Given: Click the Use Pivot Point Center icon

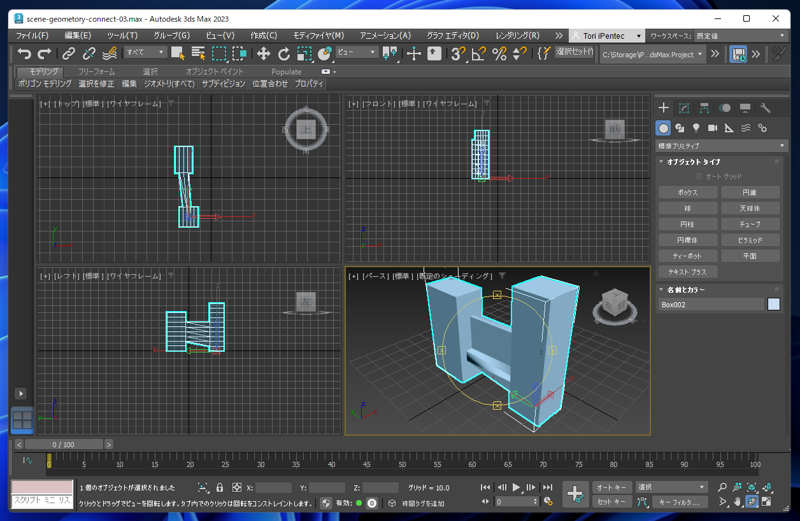Looking at the screenshot, I should (390, 54).
